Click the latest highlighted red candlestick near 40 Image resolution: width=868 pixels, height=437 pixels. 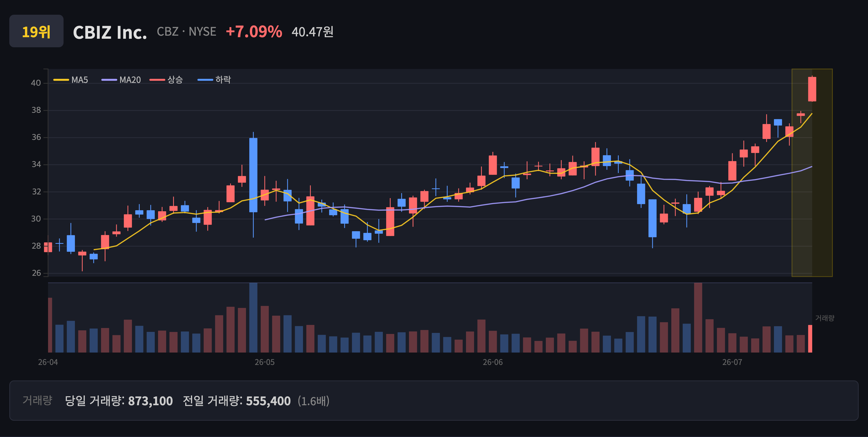tap(812, 89)
